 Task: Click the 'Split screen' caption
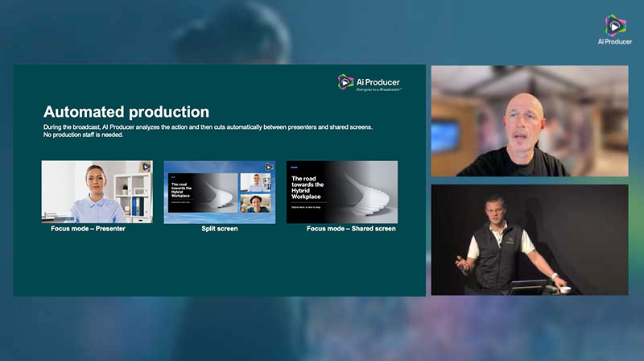pos(219,229)
